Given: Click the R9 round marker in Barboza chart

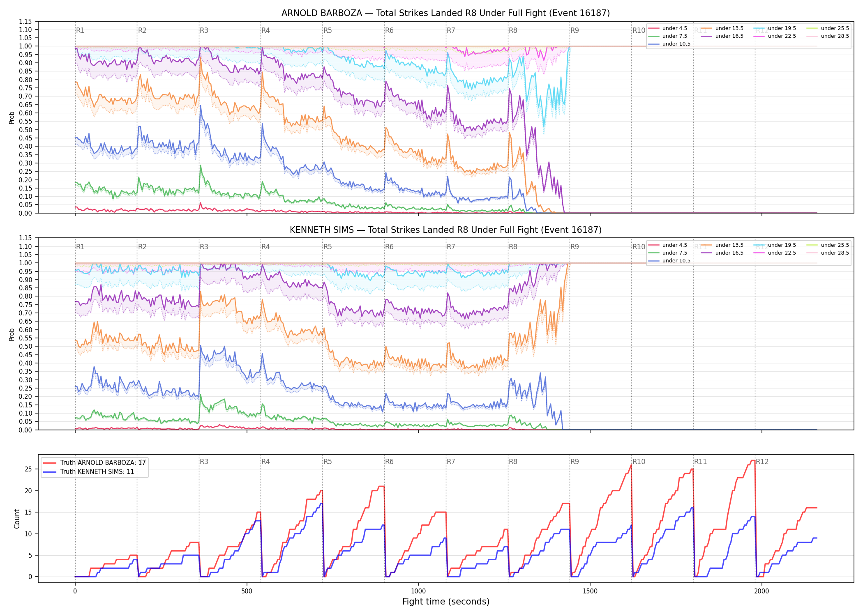Looking at the screenshot, I should pyautogui.click(x=575, y=30).
